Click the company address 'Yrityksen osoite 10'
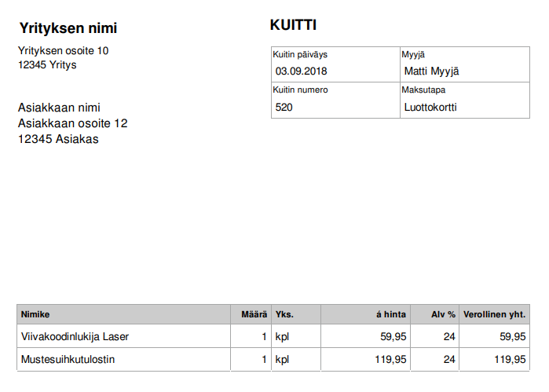The width and height of the screenshot is (549, 392). [64, 51]
